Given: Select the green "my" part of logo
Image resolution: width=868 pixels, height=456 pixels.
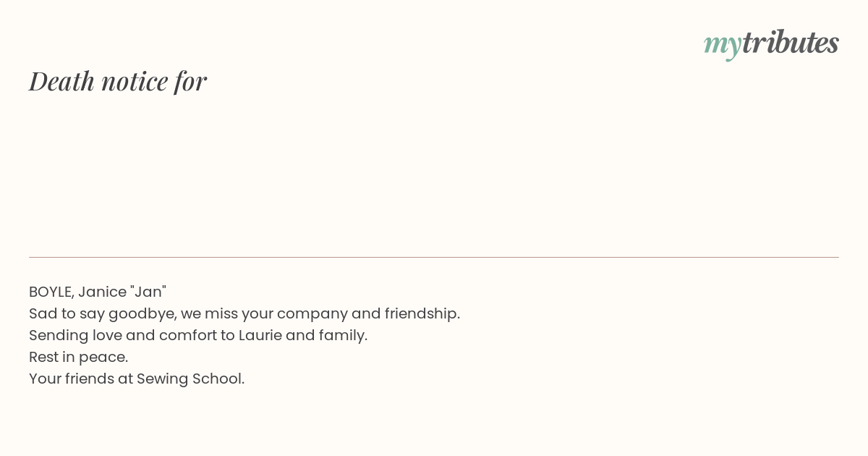Looking at the screenshot, I should click(x=723, y=45).
